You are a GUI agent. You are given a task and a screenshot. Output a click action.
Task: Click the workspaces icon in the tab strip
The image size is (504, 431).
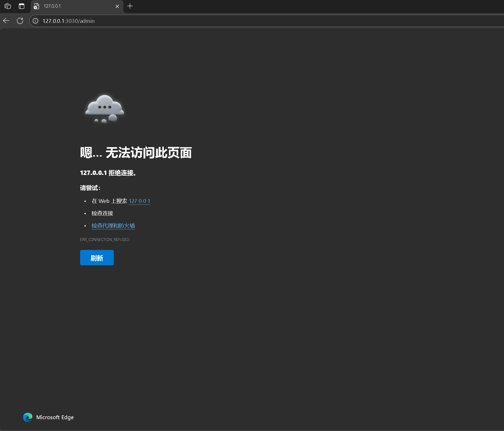pos(7,6)
